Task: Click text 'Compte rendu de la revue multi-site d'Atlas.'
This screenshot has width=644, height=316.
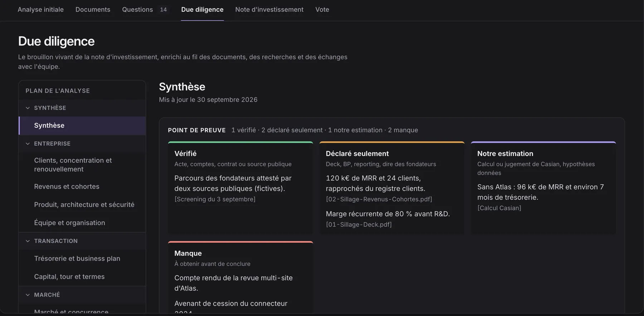Action: tap(233, 283)
